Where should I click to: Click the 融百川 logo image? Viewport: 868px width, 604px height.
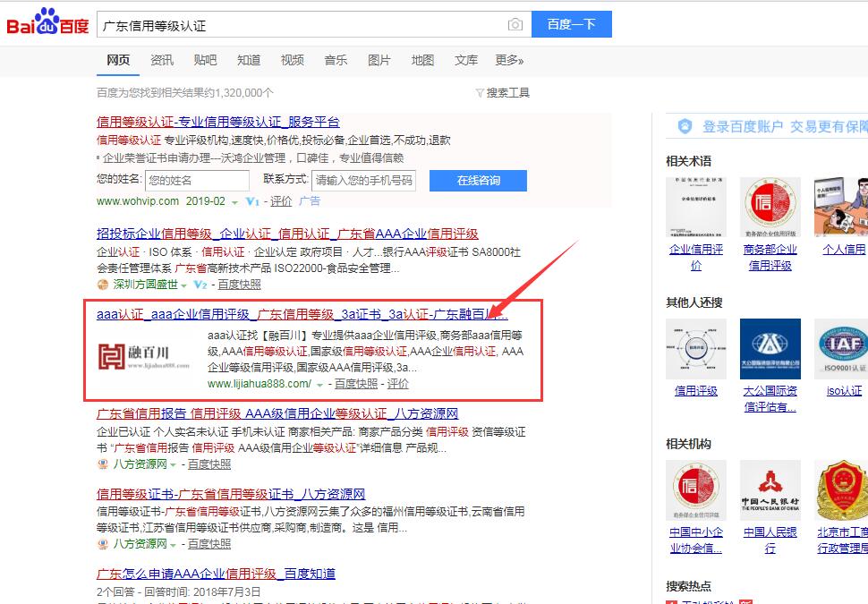pos(143,356)
